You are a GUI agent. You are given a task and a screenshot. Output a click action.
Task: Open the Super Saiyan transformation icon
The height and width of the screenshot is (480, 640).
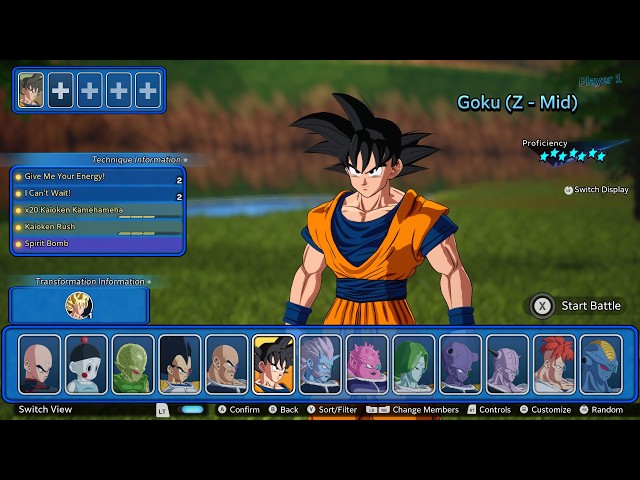(x=79, y=306)
